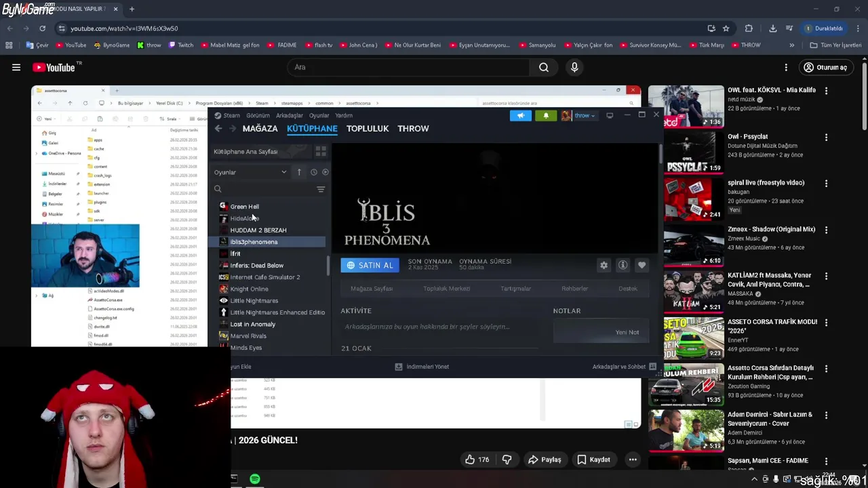
Task: Click Steam sort ascending arrow
Action: 299,172
